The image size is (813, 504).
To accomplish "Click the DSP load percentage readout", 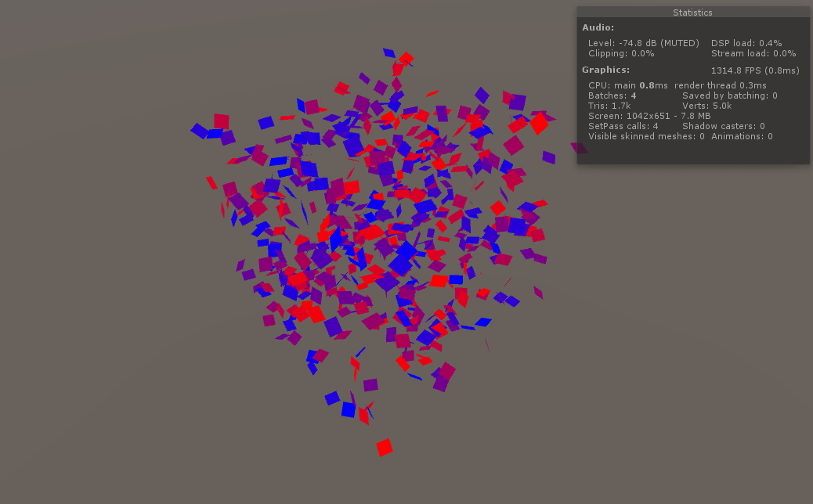I will tap(746, 43).
